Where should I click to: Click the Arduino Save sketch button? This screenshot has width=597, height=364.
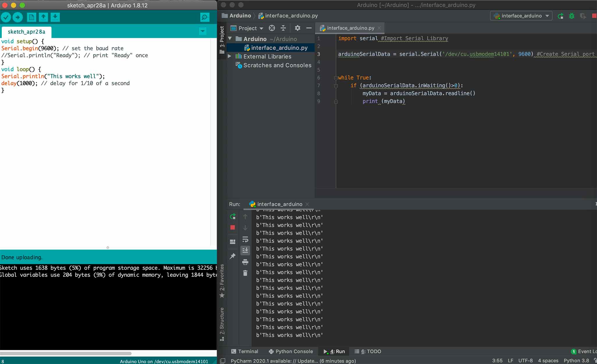click(55, 17)
